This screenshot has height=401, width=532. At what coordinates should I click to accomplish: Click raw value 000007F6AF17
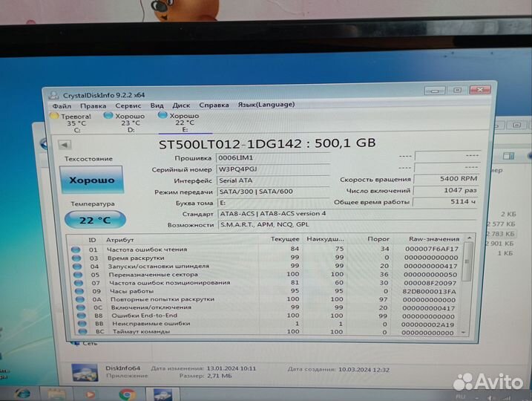click(432, 249)
